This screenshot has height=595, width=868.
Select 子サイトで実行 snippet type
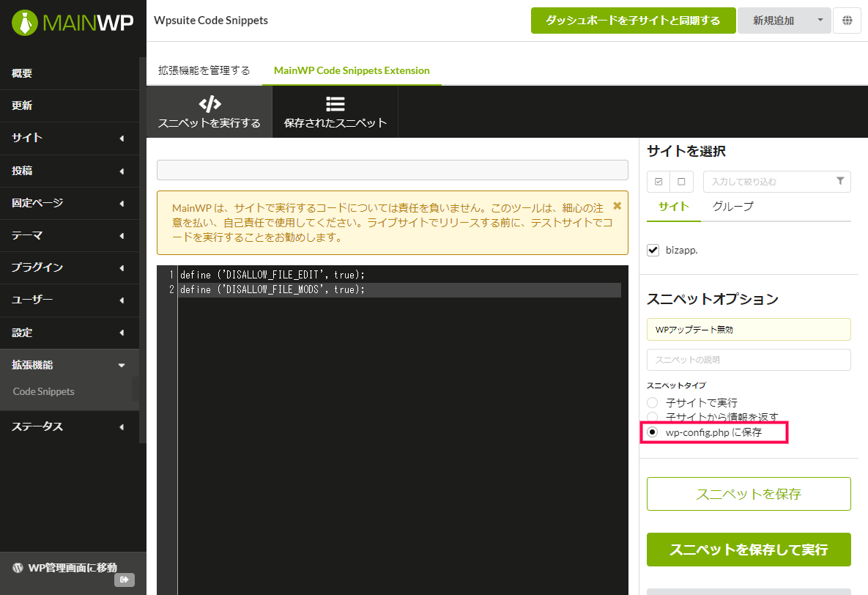coord(653,403)
